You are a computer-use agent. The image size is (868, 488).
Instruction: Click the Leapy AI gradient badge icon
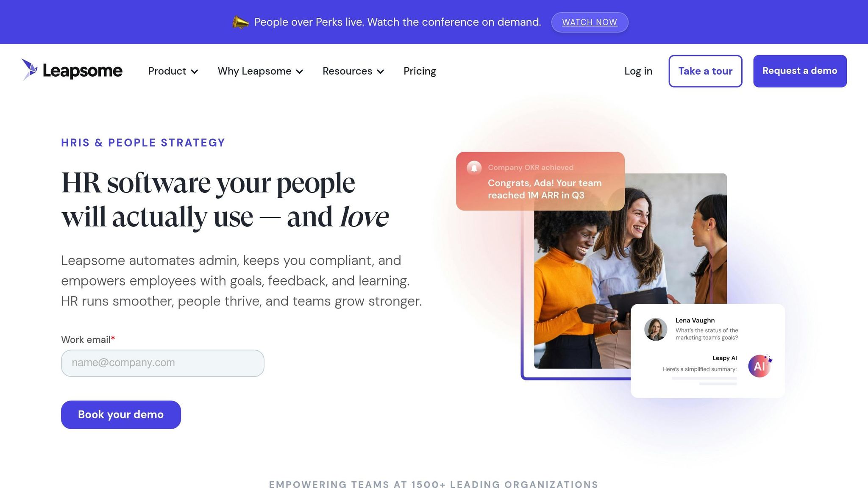[760, 366]
